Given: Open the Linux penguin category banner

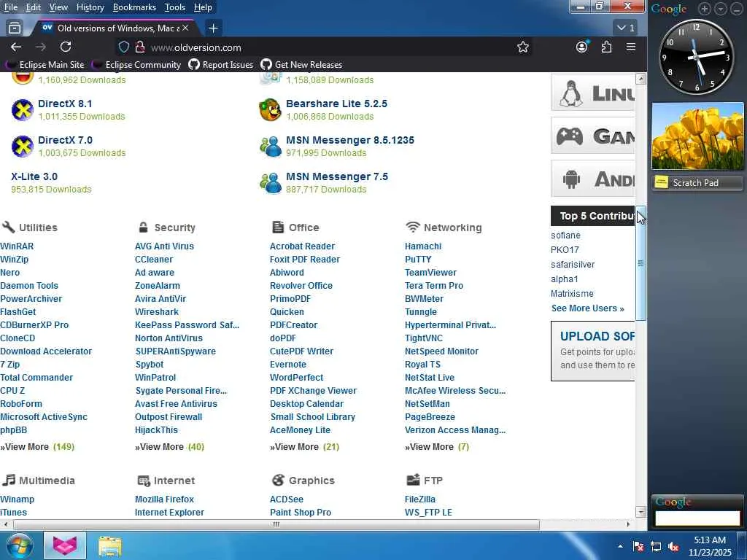Looking at the screenshot, I should 592,93.
